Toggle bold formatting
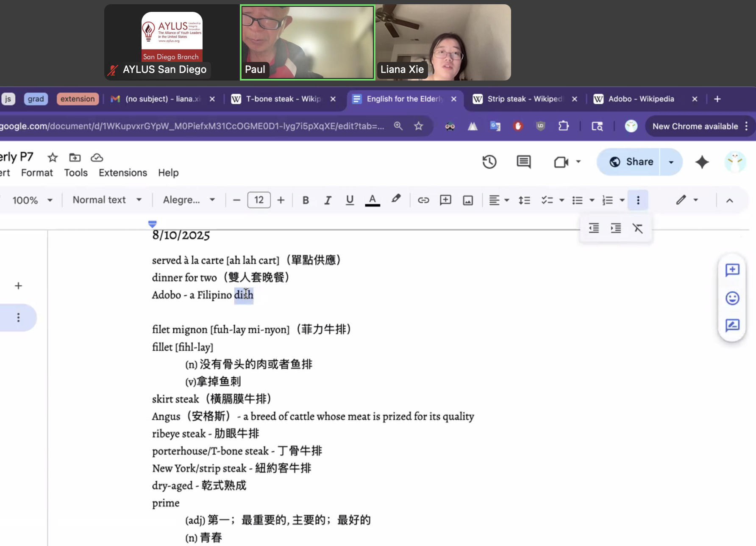 tap(306, 200)
